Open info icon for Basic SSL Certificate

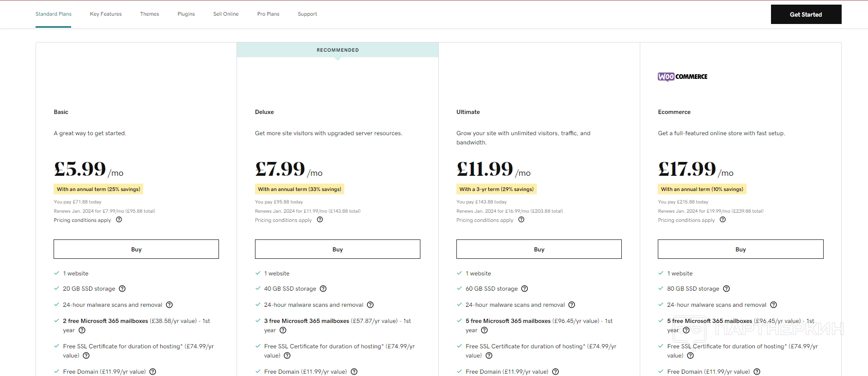pyautogui.click(x=86, y=356)
